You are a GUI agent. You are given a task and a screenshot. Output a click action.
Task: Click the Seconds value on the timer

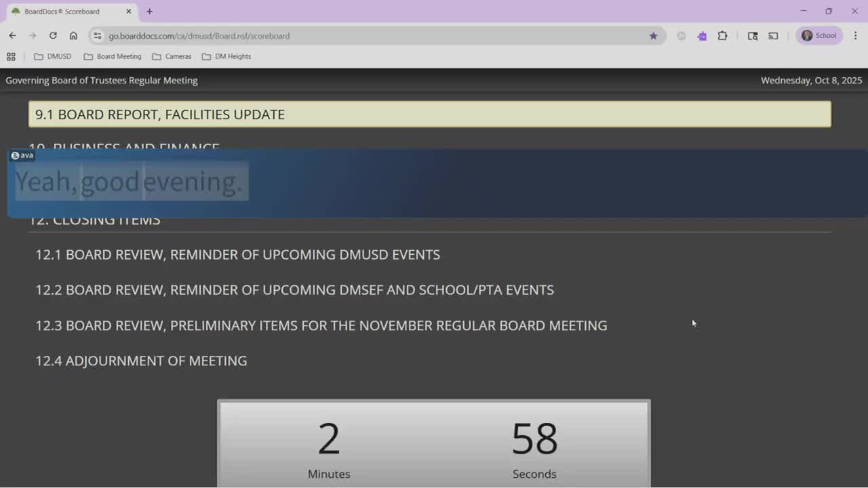534,439
